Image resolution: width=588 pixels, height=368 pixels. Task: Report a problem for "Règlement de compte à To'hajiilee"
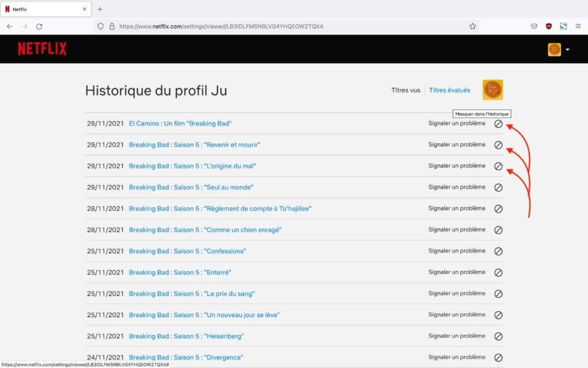(x=457, y=208)
